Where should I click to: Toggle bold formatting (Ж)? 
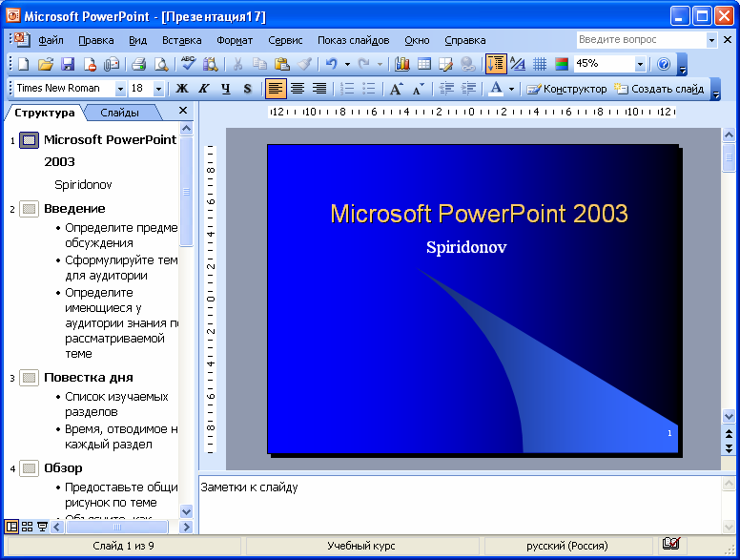pyautogui.click(x=181, y=89)
